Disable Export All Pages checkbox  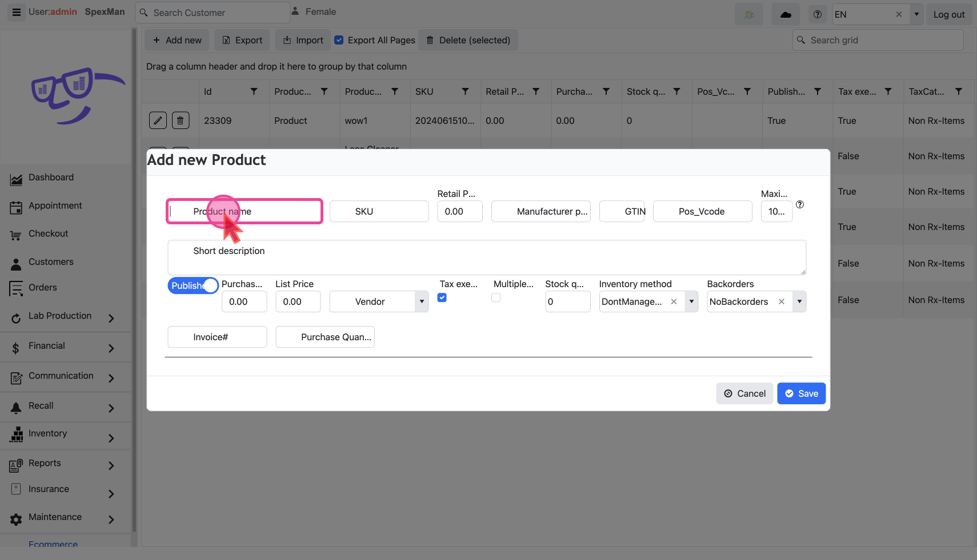coord(339,40)
